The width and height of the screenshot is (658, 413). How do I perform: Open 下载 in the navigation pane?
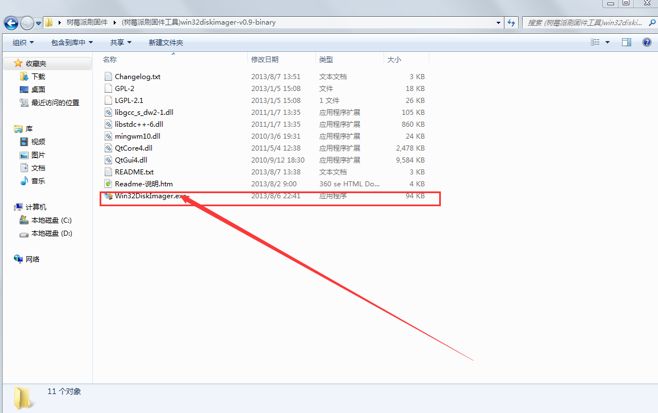coord(38,76)
